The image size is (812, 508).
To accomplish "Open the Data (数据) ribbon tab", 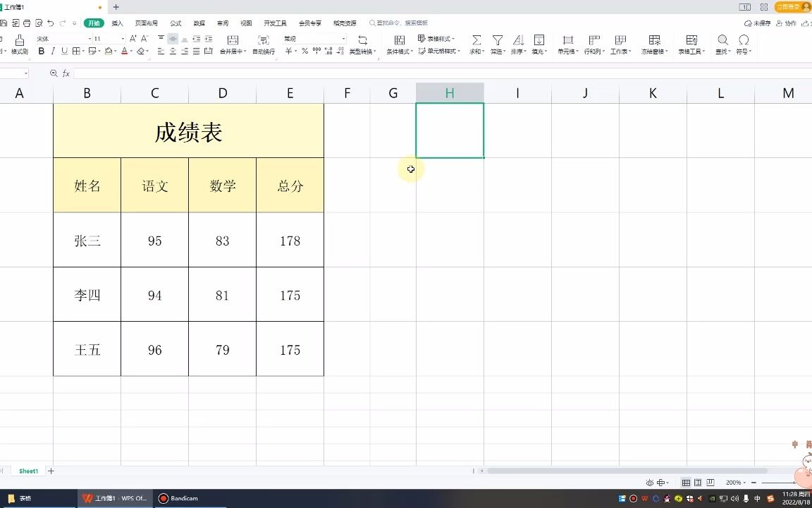I will tap(199, 22).
